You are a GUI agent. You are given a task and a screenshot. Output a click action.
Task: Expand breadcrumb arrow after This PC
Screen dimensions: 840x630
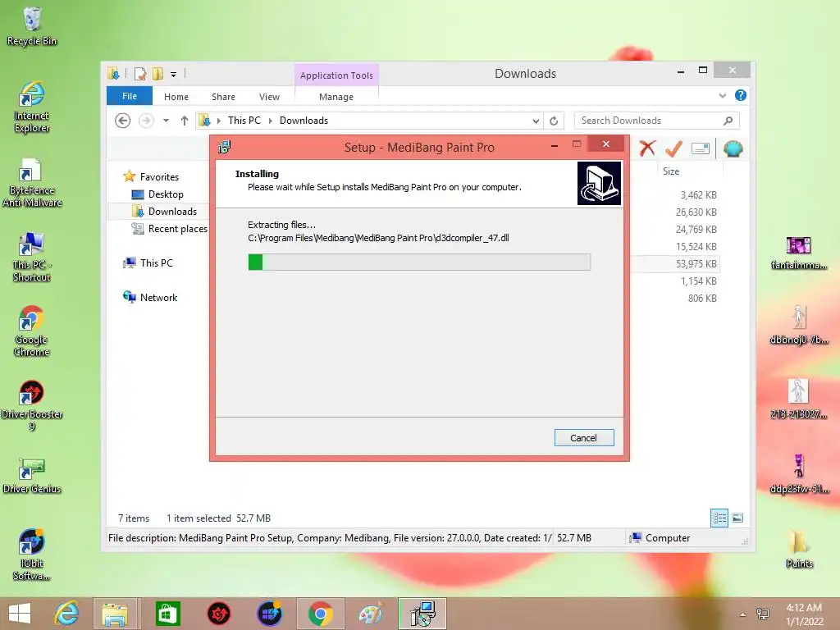coord(270,121)
